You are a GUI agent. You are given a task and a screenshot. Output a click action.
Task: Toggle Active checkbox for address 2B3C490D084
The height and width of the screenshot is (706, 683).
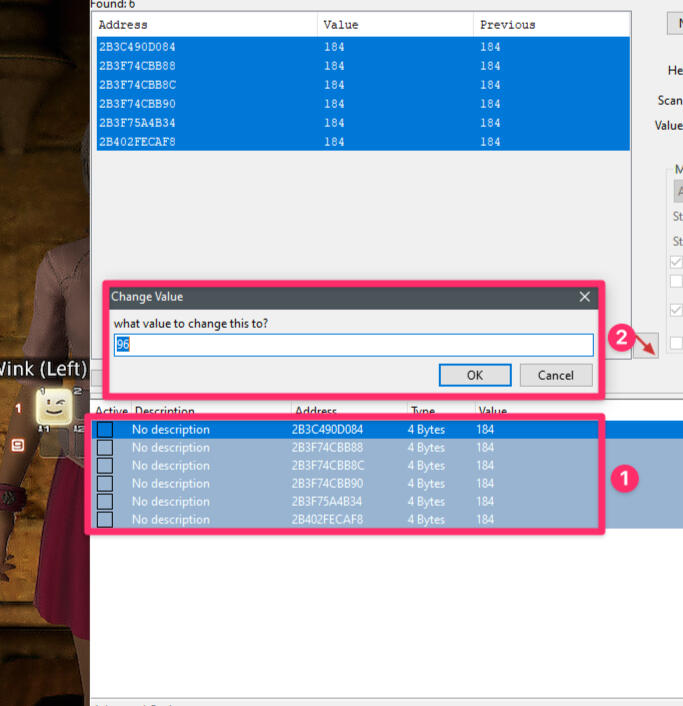105,430
